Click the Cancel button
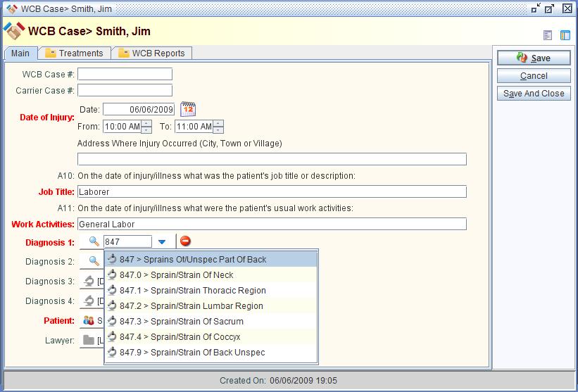 [x=534, y=76]
